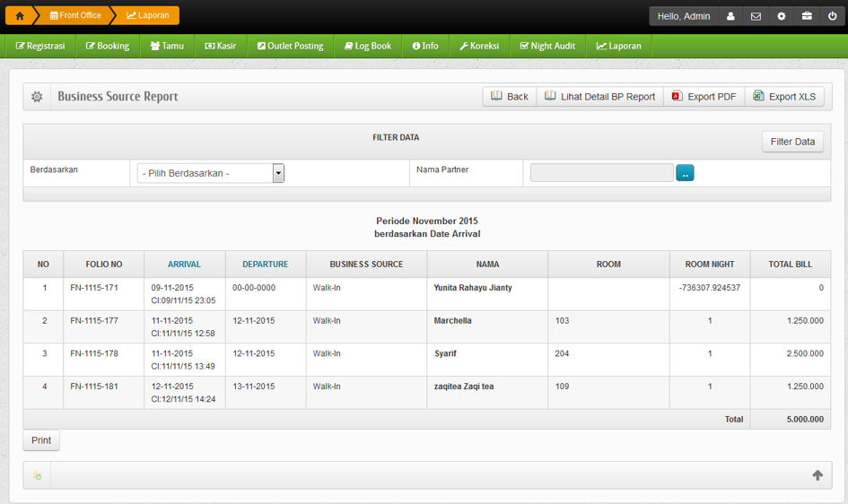848x504 pixels.
Task: Click the Print button
Action: tap(41, 440)
